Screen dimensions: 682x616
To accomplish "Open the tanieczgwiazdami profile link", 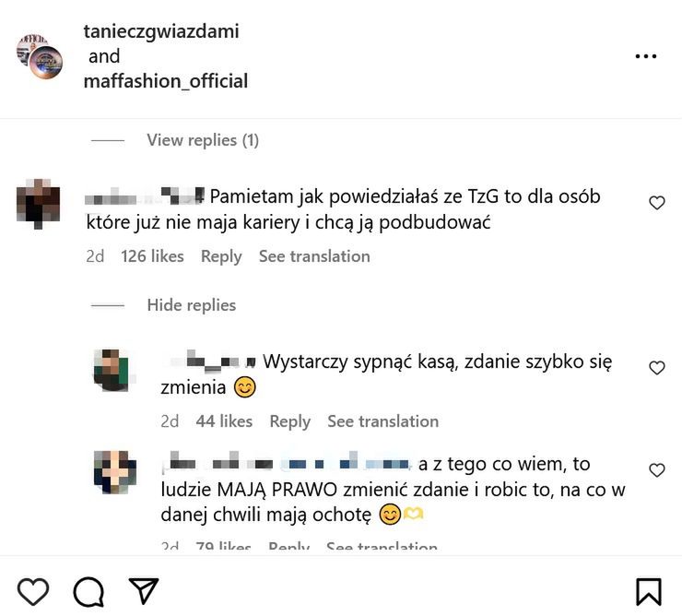I will click(161, 31).
